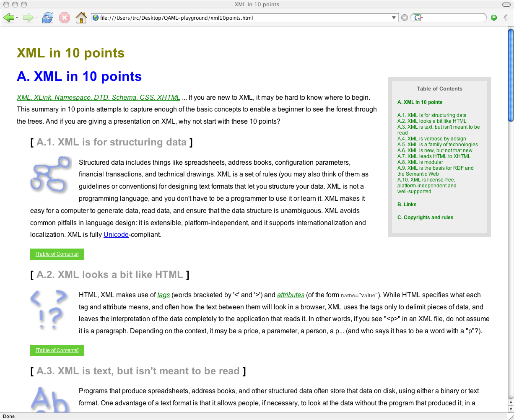Click heading 'A.3. XML is text, but isn't meant'
This screenshot has width=514, height=420.
coord(138,371)
